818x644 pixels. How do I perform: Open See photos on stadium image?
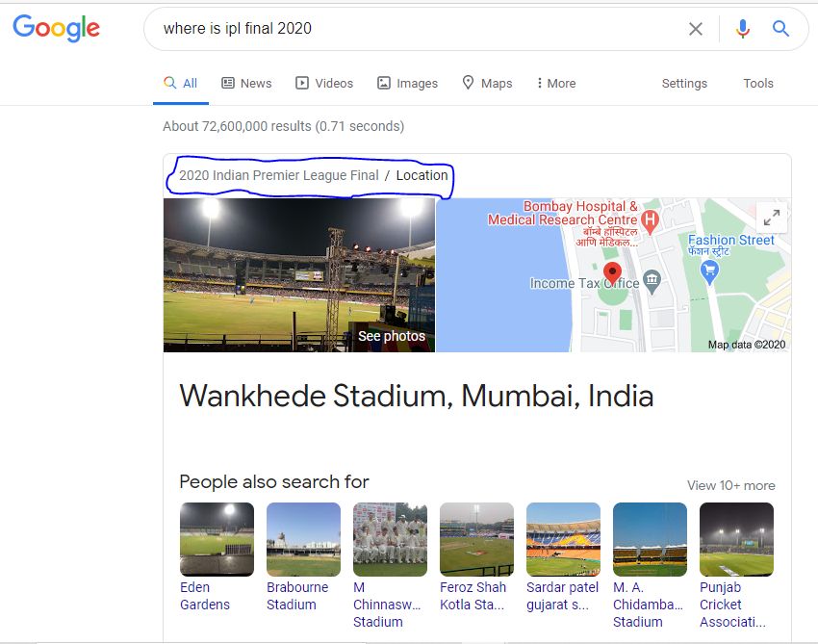(x=391, y=336)
